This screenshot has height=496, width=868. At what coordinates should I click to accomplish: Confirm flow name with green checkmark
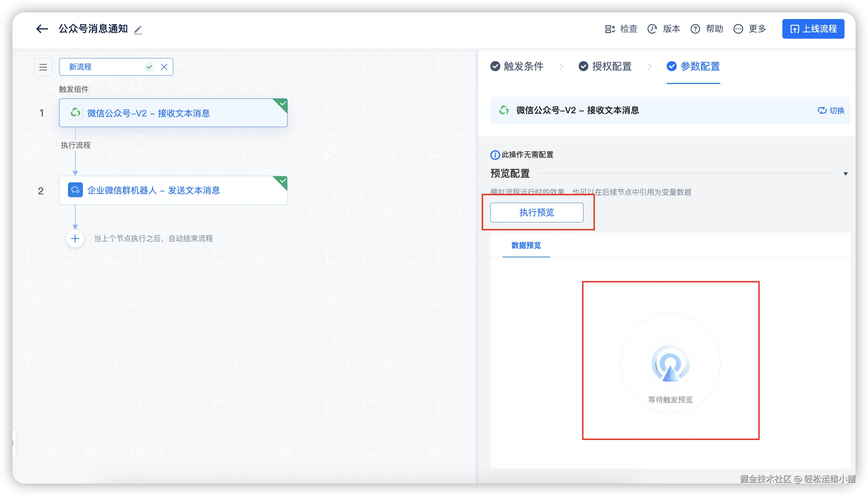pyautogui.click(x=149, y=67)
